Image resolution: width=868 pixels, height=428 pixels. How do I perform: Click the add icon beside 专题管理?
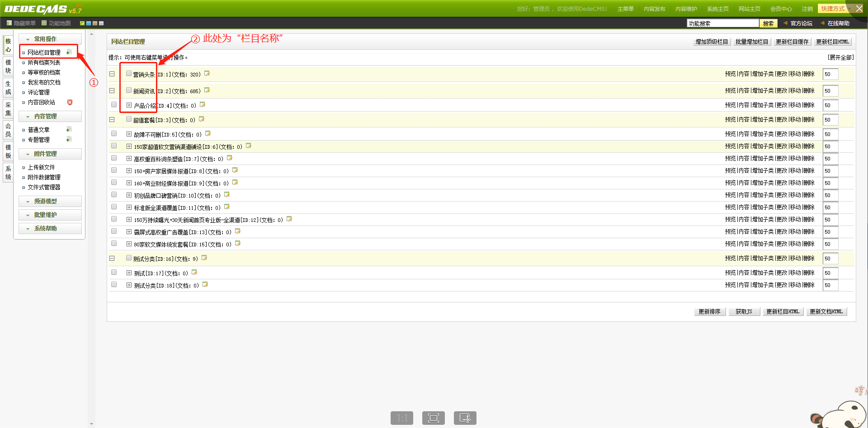[x=69, y=139]
